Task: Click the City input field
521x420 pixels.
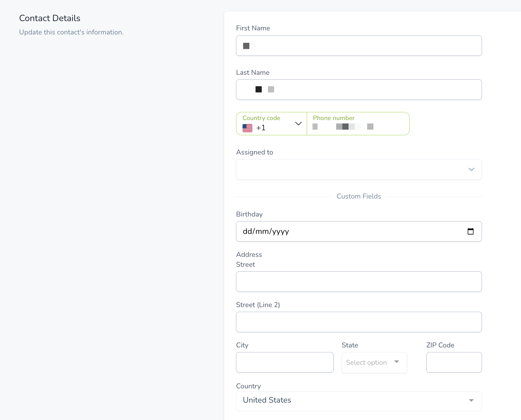Action: coord(285,362)
